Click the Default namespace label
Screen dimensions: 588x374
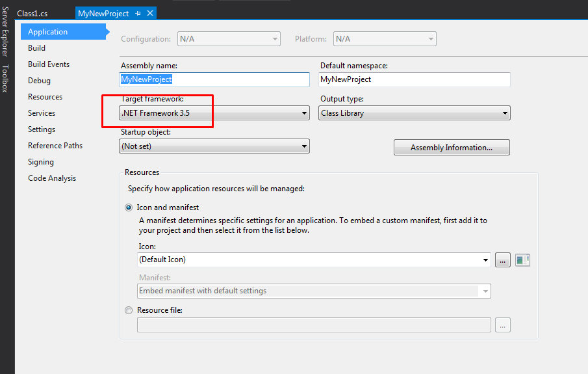point(354,66)
